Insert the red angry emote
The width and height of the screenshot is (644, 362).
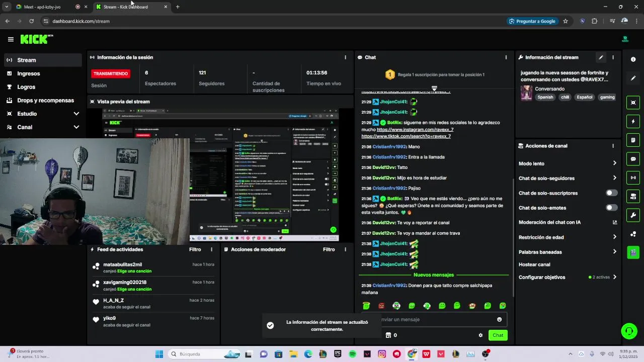381,306
